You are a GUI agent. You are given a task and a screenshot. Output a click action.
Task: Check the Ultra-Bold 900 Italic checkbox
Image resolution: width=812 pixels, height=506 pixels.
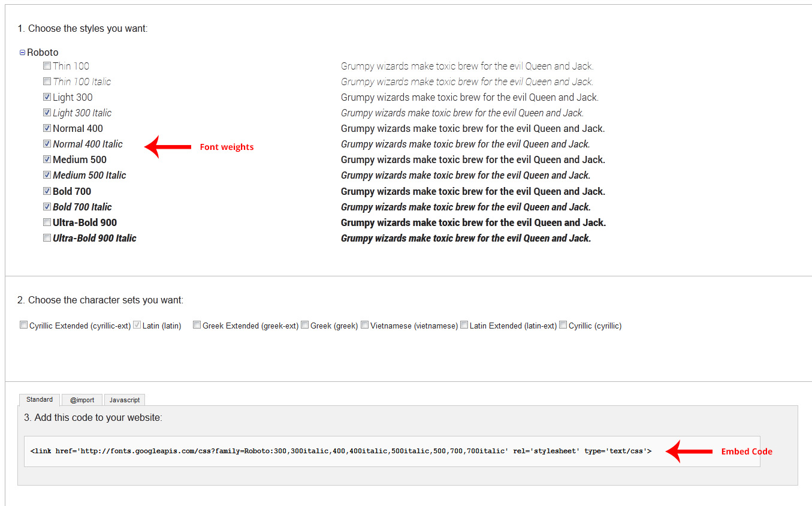point(47,238)
